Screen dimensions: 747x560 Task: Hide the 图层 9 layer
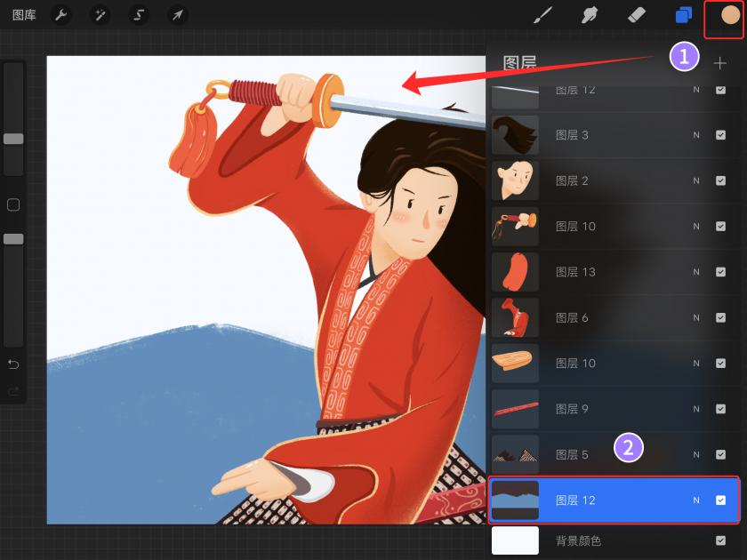pyautogui.click(x=720, y=409)
